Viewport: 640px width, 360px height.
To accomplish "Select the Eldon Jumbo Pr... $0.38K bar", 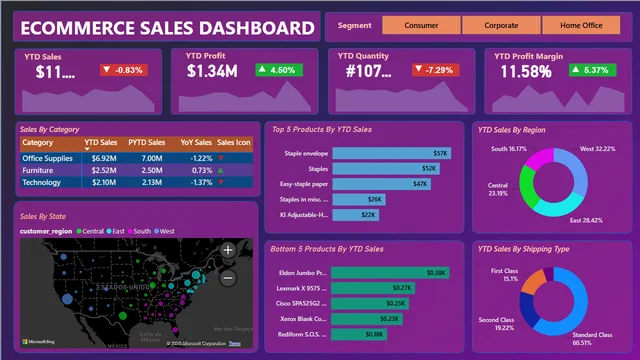I will click(390, 273).
